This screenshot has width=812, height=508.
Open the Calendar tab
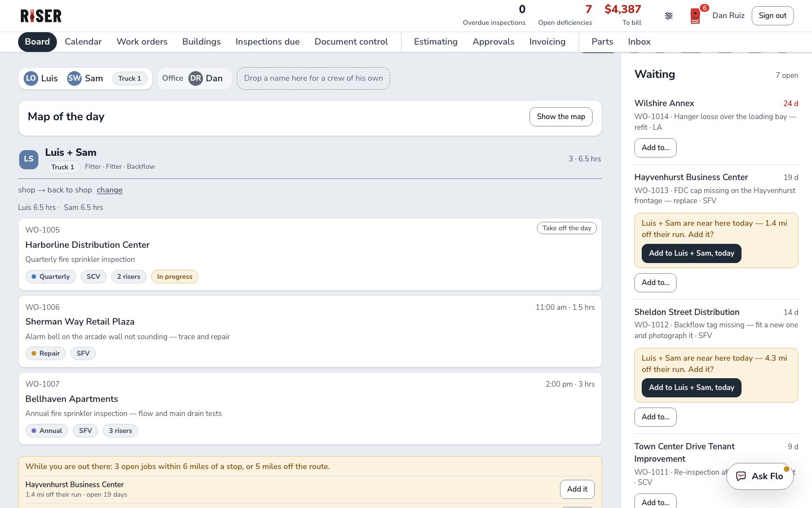[83, 42]
